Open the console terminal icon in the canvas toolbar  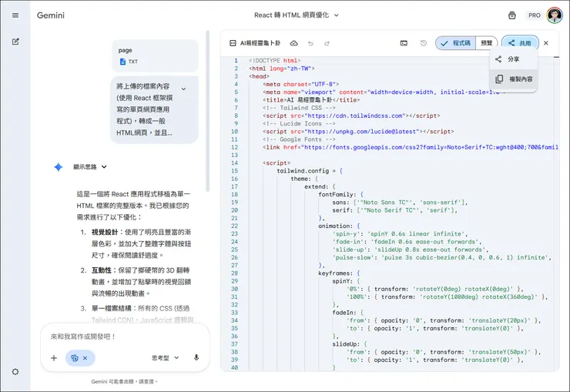(x=404, y=43)
